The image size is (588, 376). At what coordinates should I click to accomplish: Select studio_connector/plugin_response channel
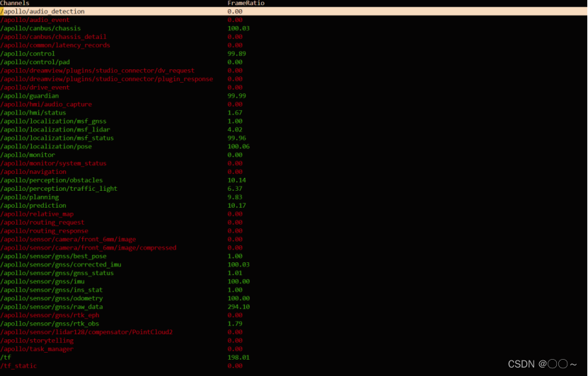pos(107,79)
